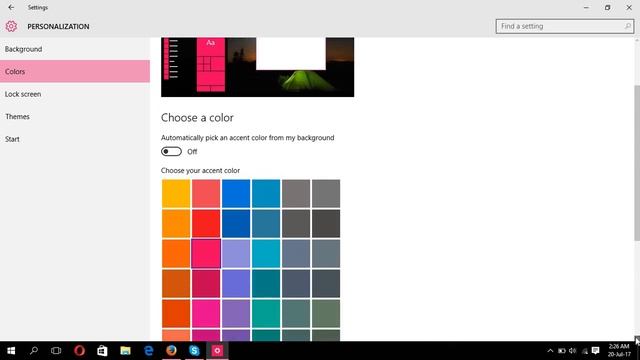Screen dimensions: 640x360
Task: Choose the crimson accent below the selected swatch
Action: (206, 284)
